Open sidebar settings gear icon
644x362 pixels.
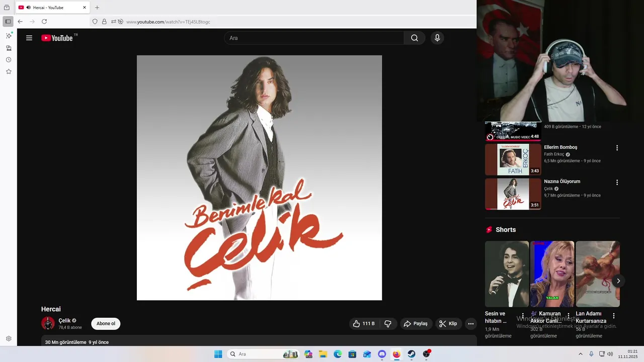coord(9,339)
